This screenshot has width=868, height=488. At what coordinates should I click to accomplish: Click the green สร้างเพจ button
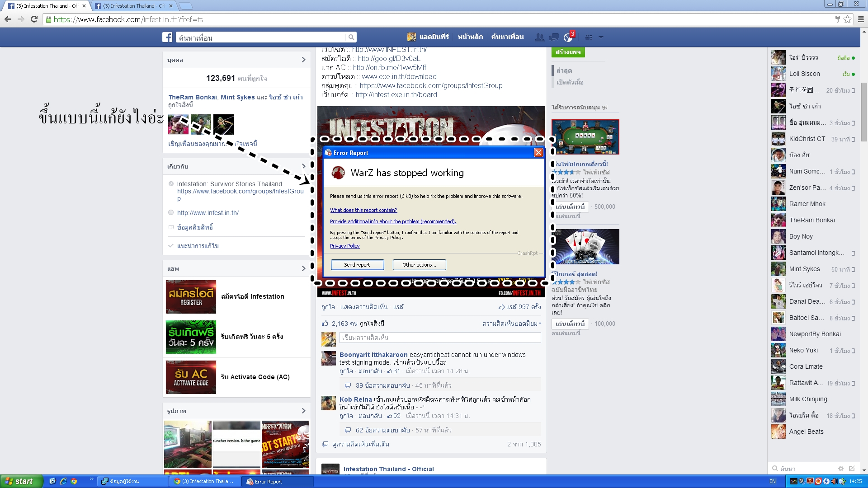pyautogui.click(x=568, y=52)
